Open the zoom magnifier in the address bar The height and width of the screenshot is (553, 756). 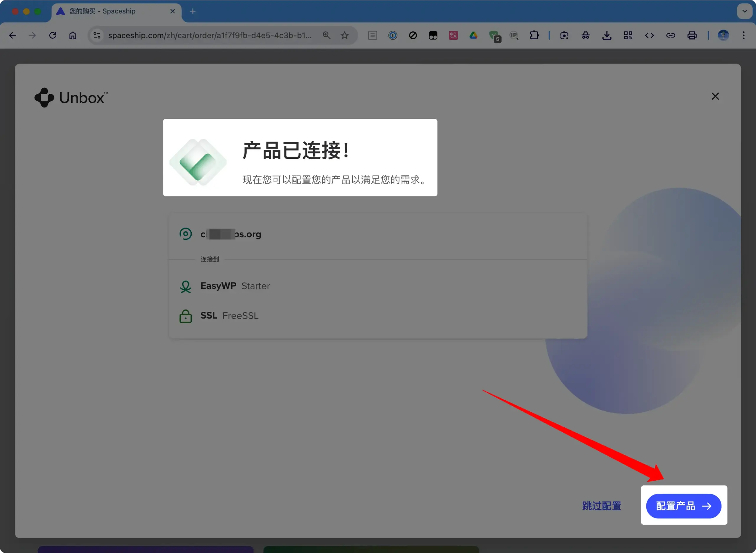(x=327, y=35)
